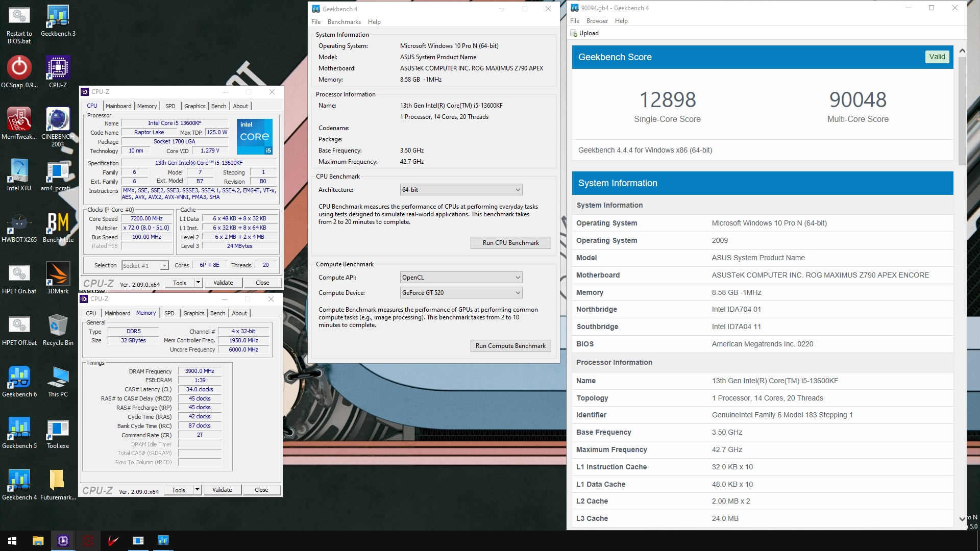
Task: Launch Geekbench 6 desktop icon
Action: (x=19, y=381)
